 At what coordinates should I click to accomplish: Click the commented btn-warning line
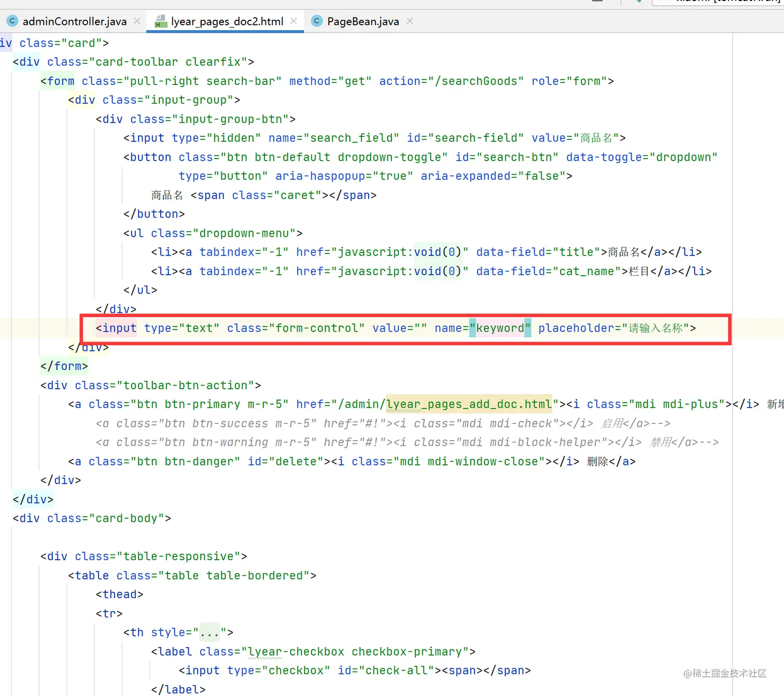tap(407, 443)
